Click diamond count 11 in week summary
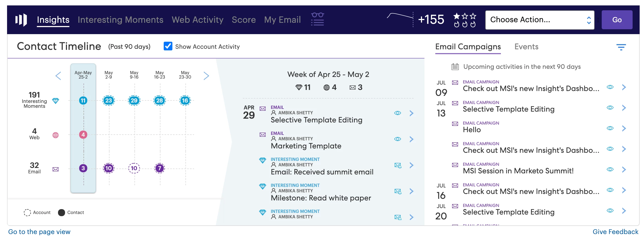This screenshot has width=644, height=240. [x=303, y=87]
